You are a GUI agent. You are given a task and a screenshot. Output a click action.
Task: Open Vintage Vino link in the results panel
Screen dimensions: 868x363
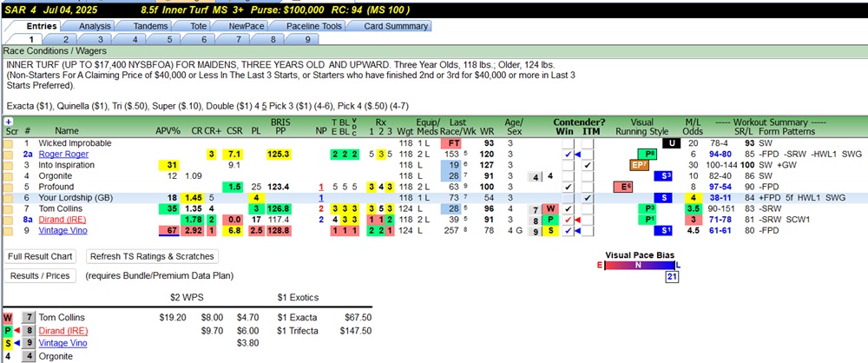(63, 344)
